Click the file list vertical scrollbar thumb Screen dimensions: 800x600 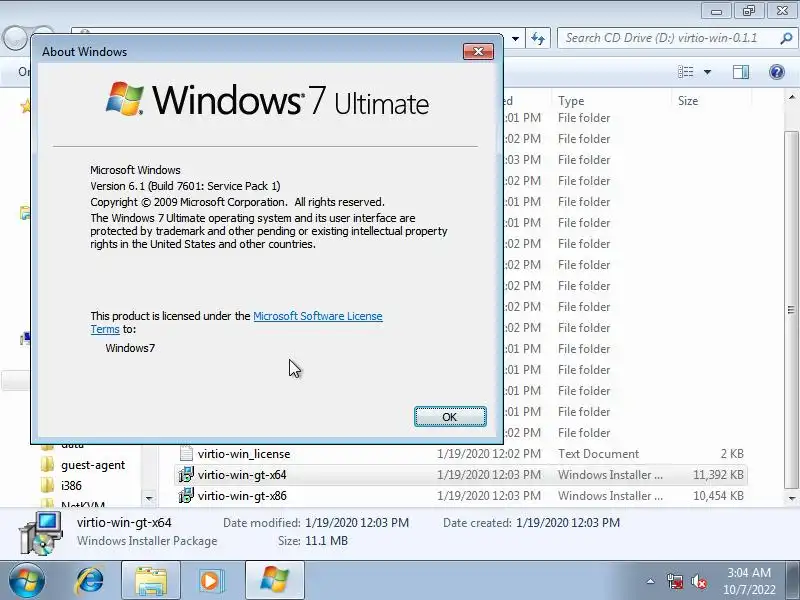pyautogui.click(x=792, y=310)
